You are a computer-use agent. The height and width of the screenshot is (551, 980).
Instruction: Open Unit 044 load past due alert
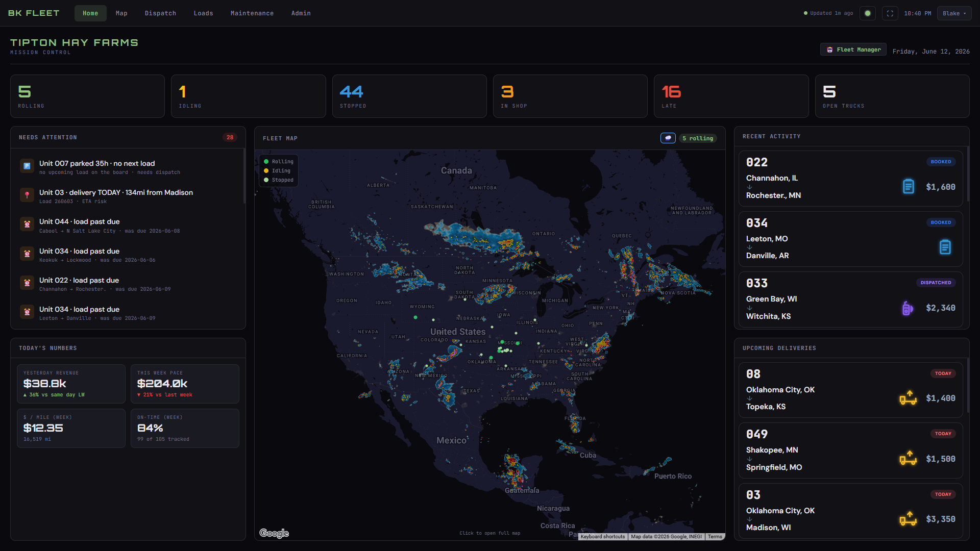point(128,226)
